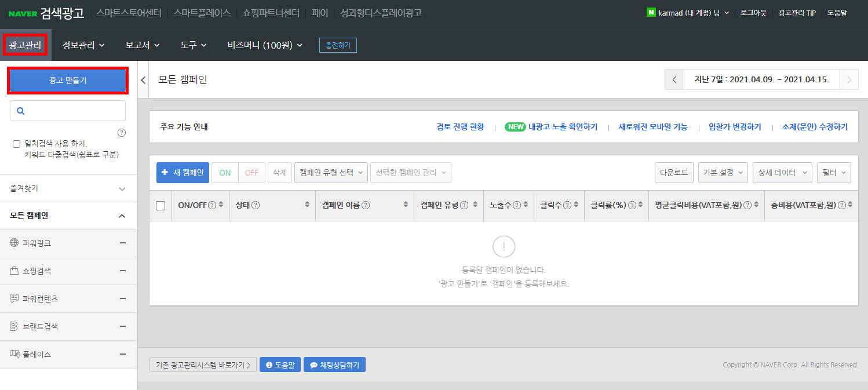Collapse 파워컨텐츠 minus icon
This screenshot has width=868, height=390.
click(x=123, y=298)
